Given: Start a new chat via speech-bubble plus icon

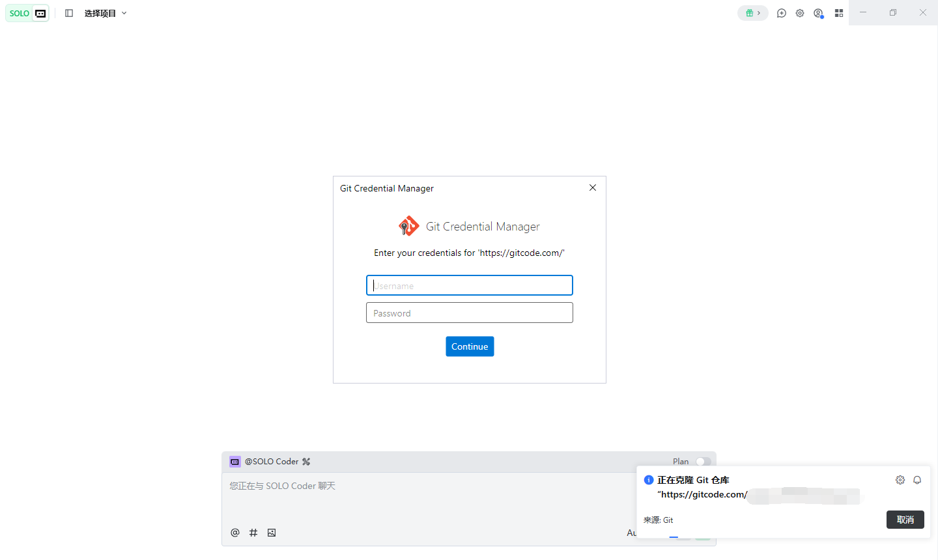Looking at the screenshot, I should point(782,13).
